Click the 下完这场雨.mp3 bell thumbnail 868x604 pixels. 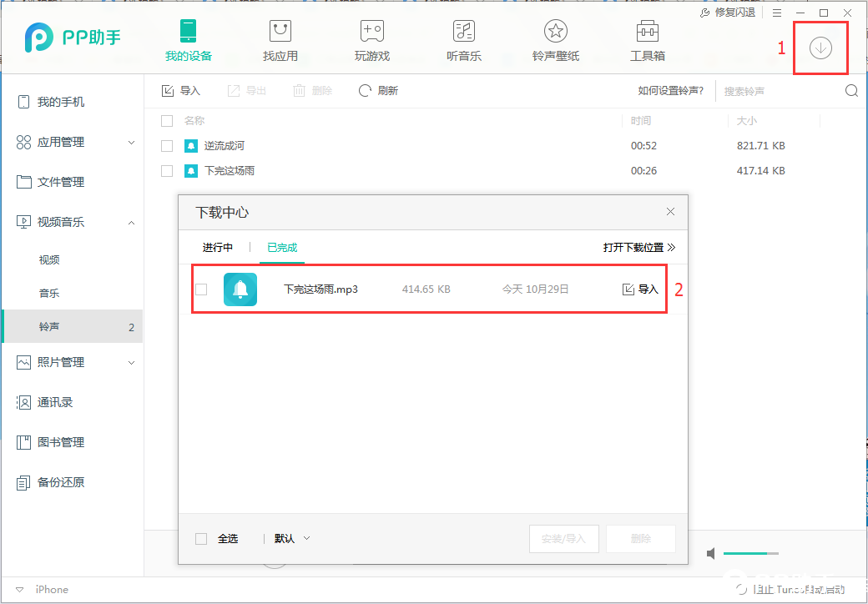(x=240, y=289)
